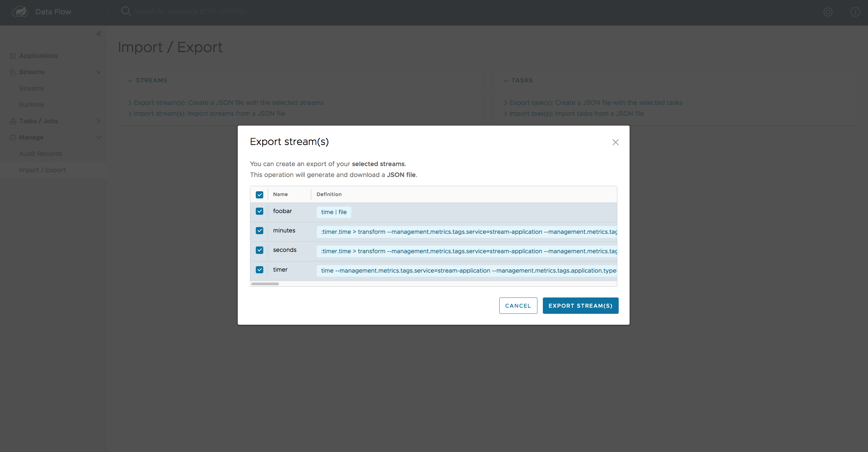868x452 pixels.
Task: Click the settings/notification icon top right
Action: pyautogui.click(x=828, y=10)
